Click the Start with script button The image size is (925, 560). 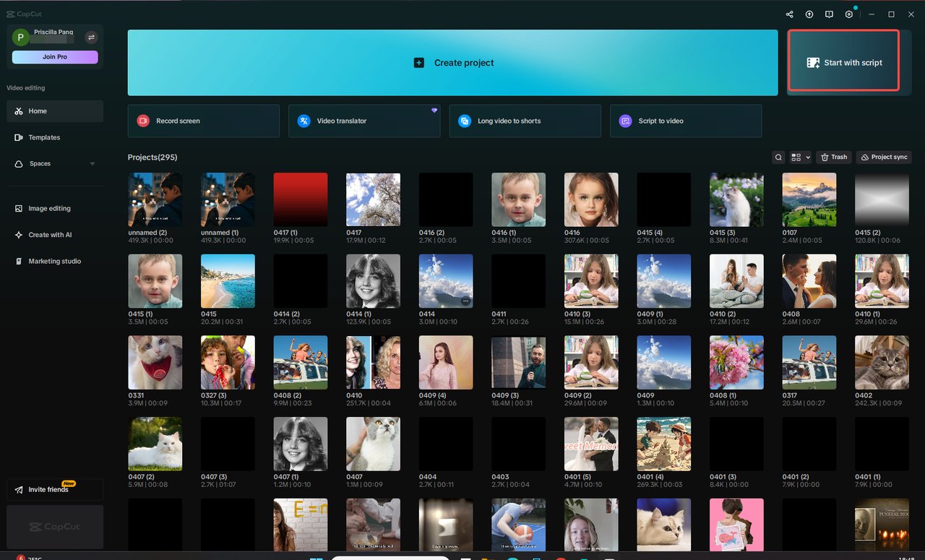843,61
